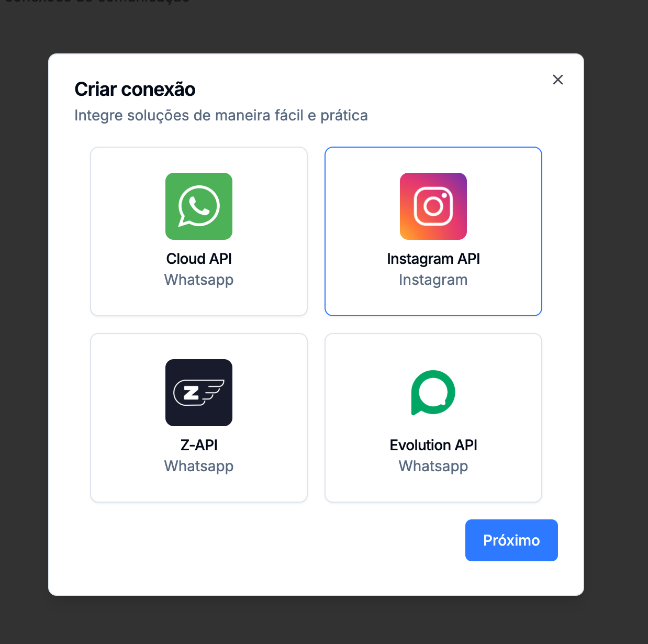The image size is (648, 644).
Task: Click the Criar conexão heading
Action: coord(135,90)
